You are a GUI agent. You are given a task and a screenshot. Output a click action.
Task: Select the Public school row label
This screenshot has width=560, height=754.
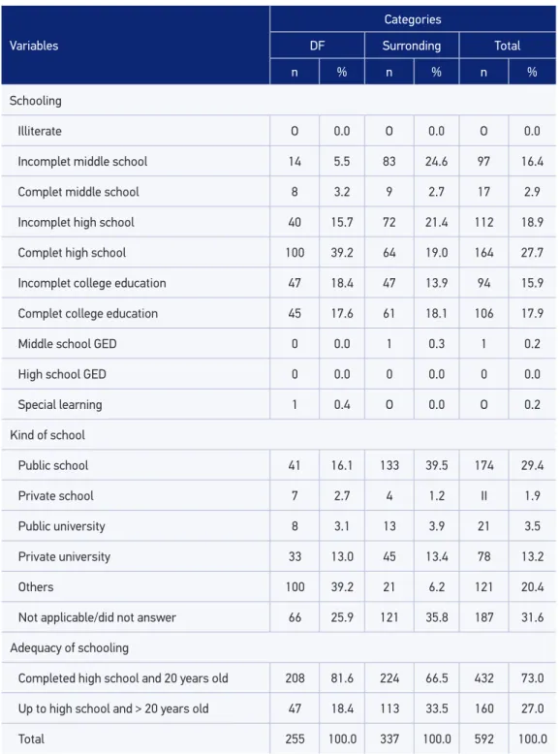tap(53, 465)
